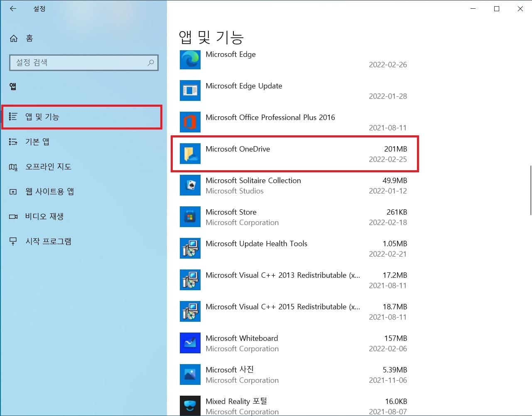The height and width of the screenshot is (416, 532).
Task: Click the Microsoft Edge app icon
Action: (190, 59)
